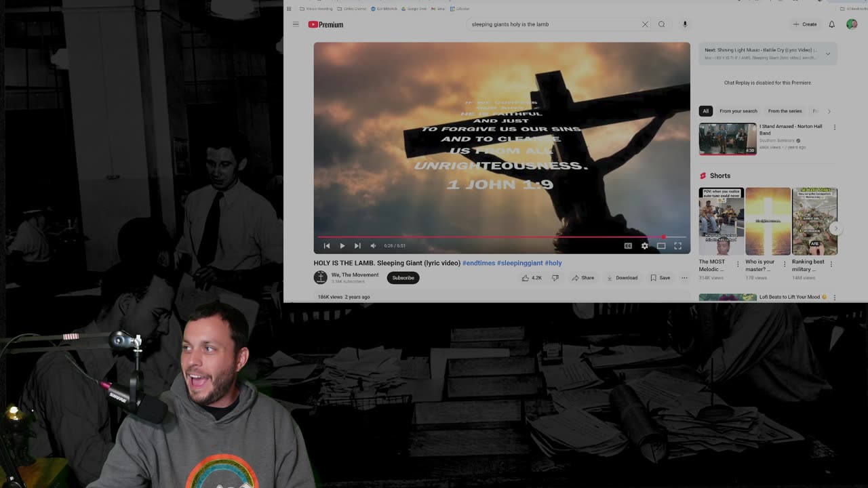The width and height of the screenshot is (868, 488).
Task: Open options for Lofi Beats video
Action: (x=834, y=297)
